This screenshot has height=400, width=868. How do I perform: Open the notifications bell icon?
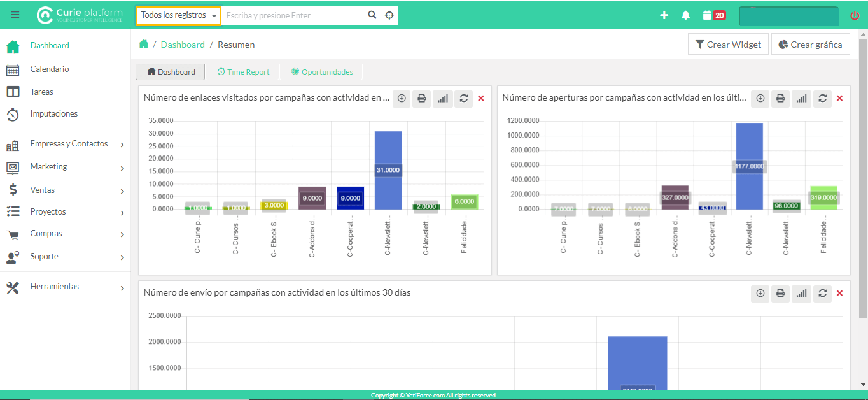[x=685, y=15]
